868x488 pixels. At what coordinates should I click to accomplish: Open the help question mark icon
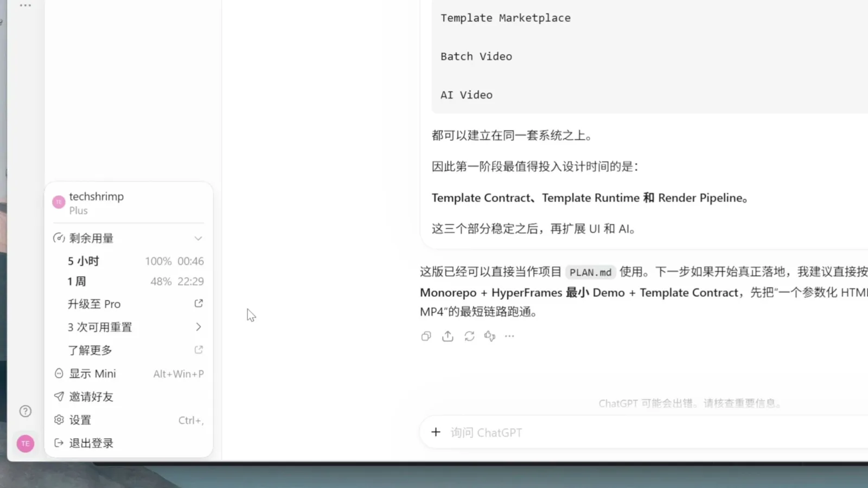click(25, 411)
